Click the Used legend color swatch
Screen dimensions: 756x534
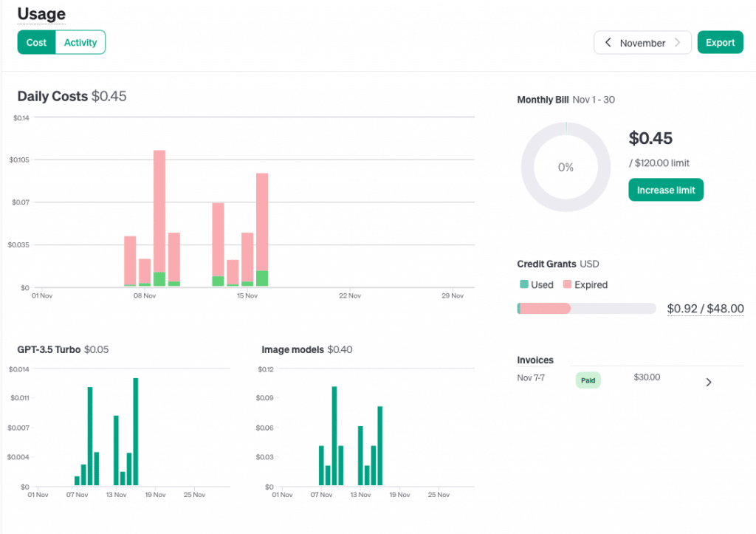click(x=523, y=284)
